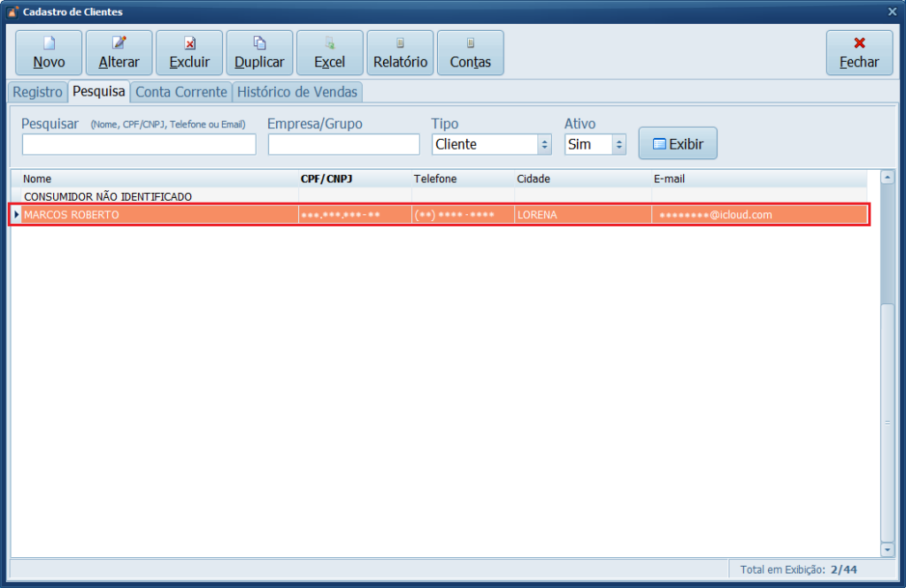Go to the Histórico de Vendas tab
906x588 pixels.
tap(297, 92)
